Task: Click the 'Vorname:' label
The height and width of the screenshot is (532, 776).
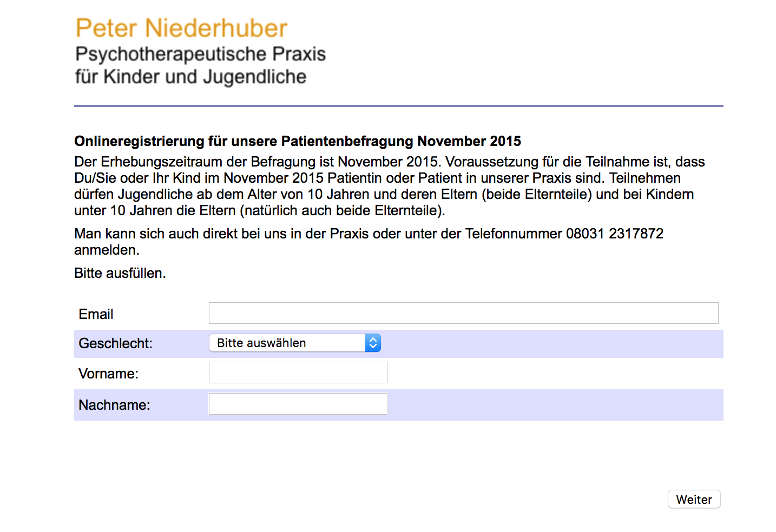Action: pyautogui.click(x=108, y=374)
